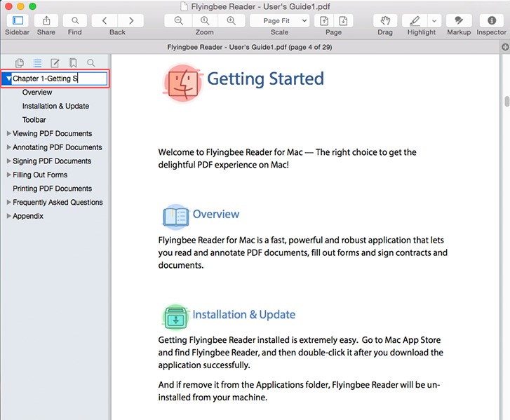510x420 pixels.
Task: Select Installation & Update outline entry
Action: [55, 106]
